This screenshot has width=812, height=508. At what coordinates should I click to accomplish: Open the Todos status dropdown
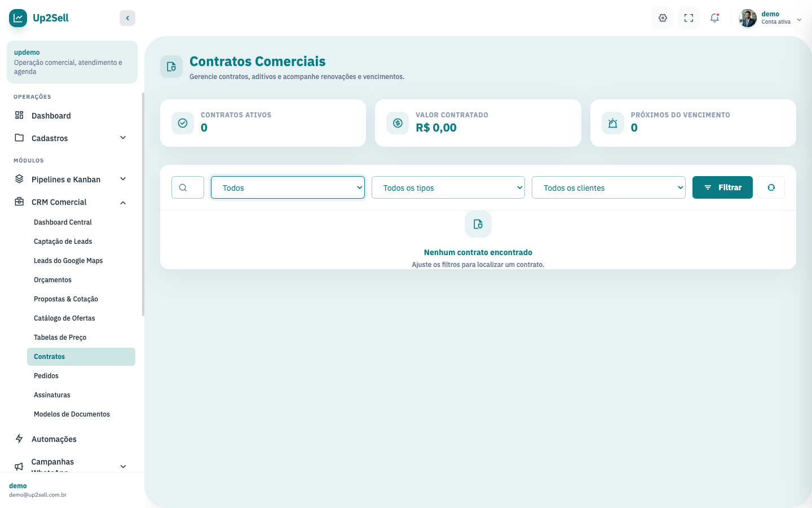click(288, 187)
